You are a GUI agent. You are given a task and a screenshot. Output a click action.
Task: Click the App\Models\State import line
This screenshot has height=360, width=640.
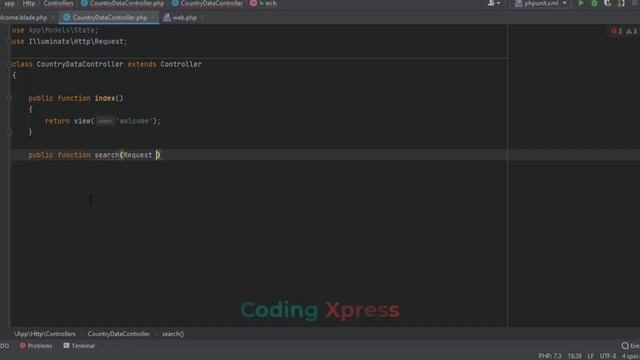click(x=55, y=30)
